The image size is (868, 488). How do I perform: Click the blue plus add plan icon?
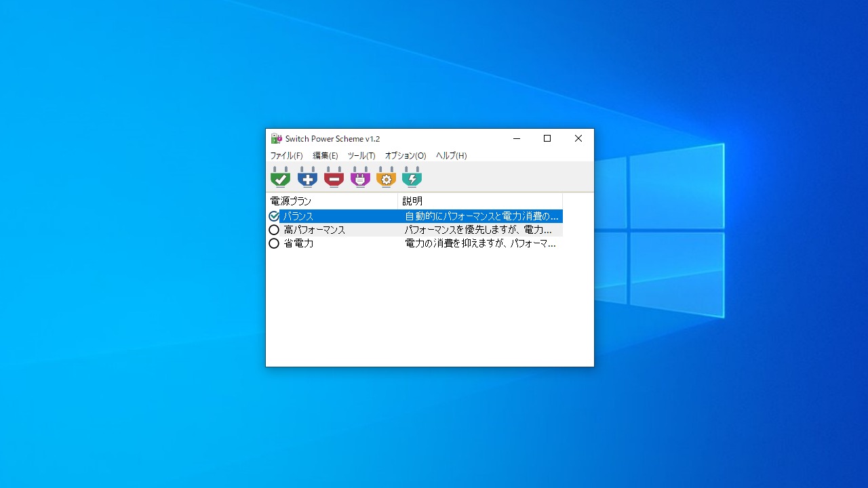pyautogui.click(x=307, y=177)
